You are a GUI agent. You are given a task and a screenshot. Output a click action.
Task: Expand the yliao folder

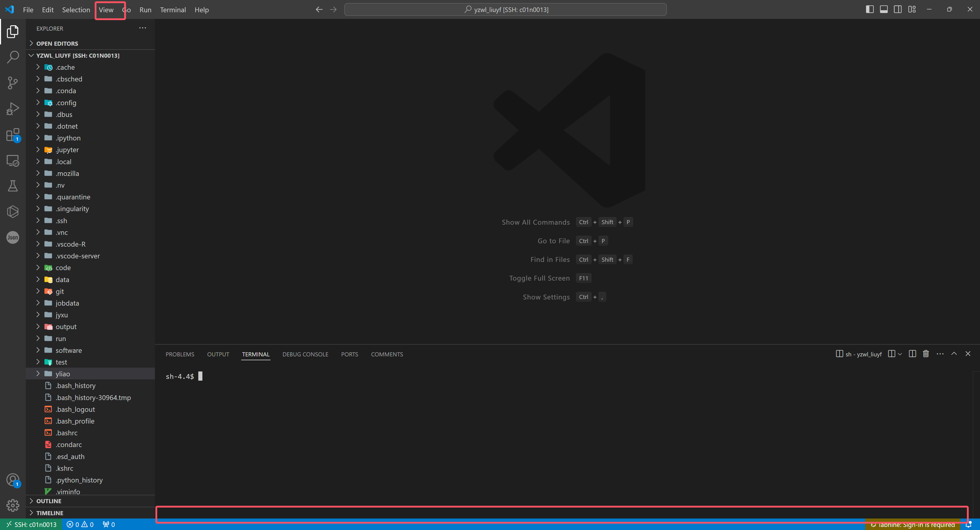click(x=63, y=374)
